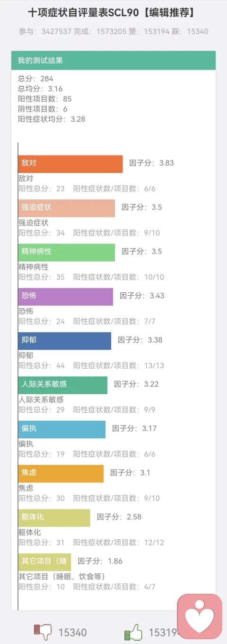The height and width of the screenshot is (644, 227).
Task: Select the green 精神病性 bar
Action: pyautogui.click(x=67, y=253)
